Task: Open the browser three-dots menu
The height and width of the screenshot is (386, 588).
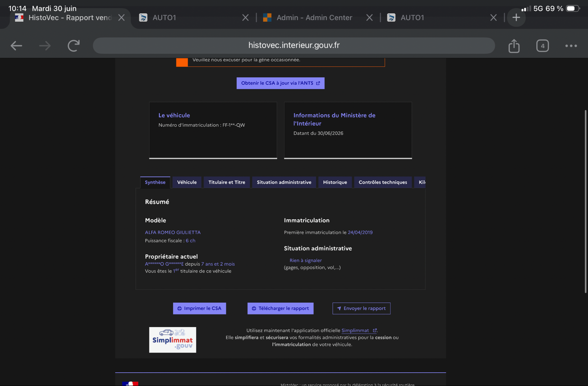Action: 571,46
